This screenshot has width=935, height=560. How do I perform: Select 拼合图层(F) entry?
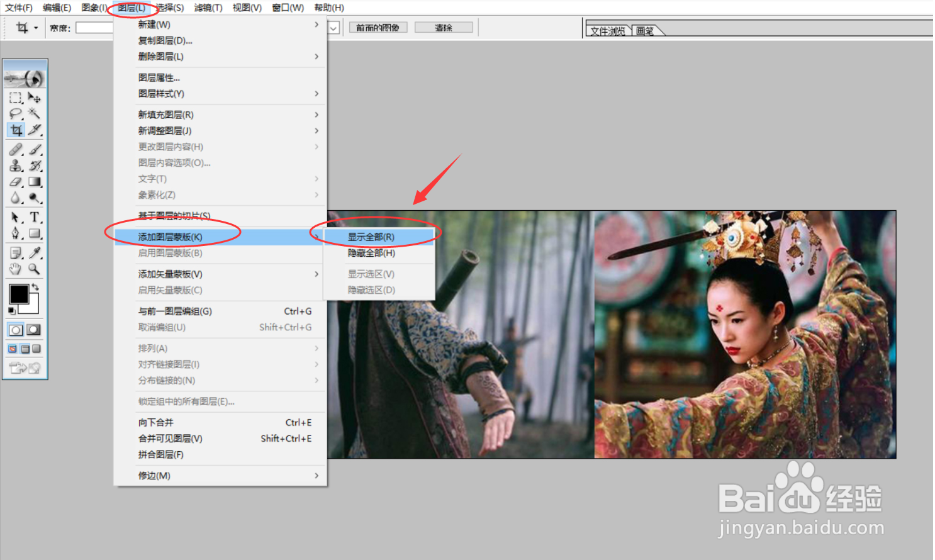[220, 455]
